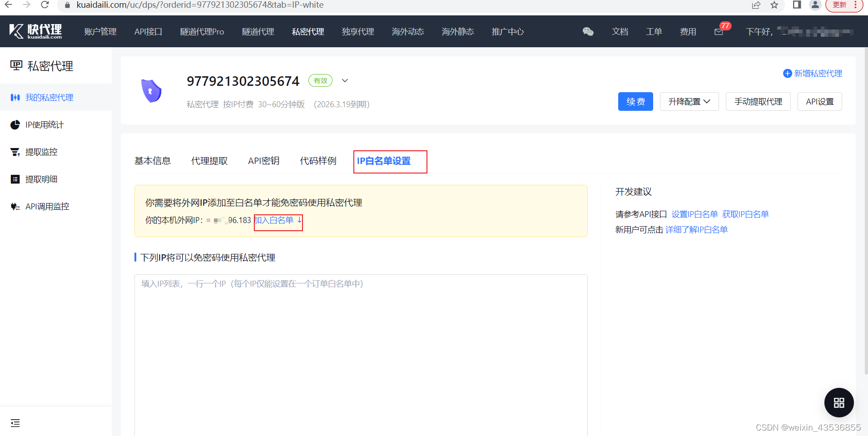Screen dimensions: 868x436
Task: Select the IP白名单设置 tab
Action: pos(384,161)
